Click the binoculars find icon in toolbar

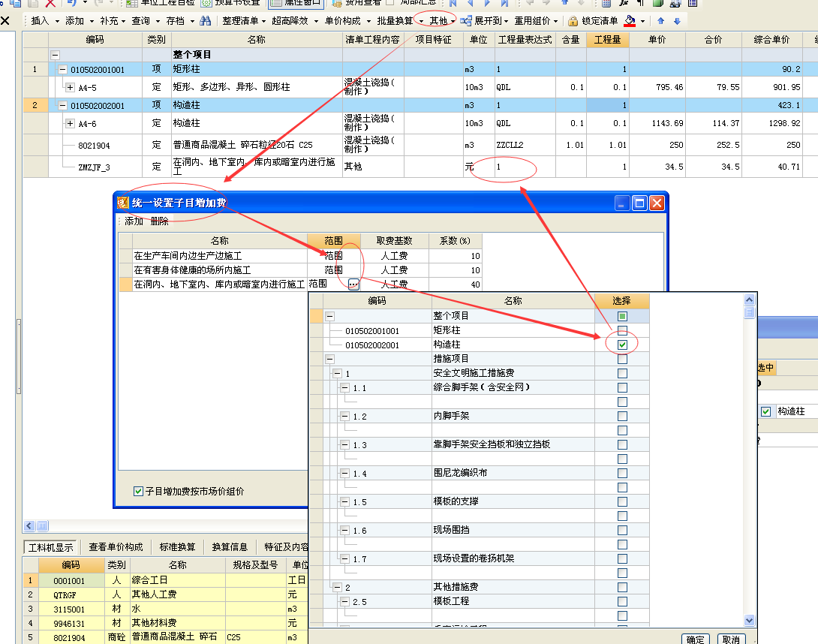(x=206, y=21)
